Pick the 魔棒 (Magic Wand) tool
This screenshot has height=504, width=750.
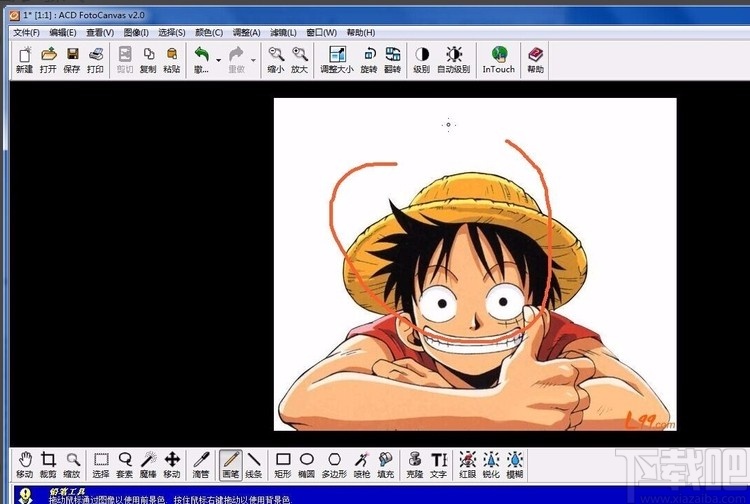coord(148,465)
